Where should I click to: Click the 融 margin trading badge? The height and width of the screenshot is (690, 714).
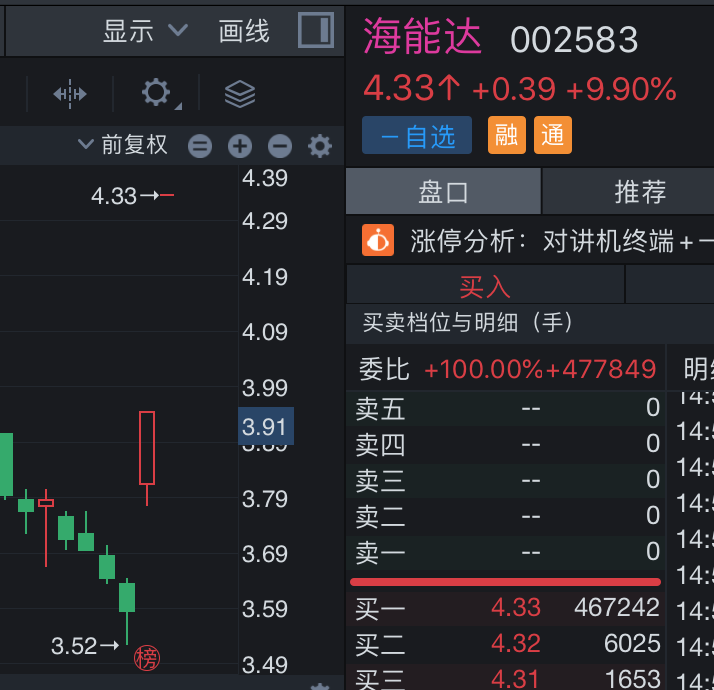point(507,136)
